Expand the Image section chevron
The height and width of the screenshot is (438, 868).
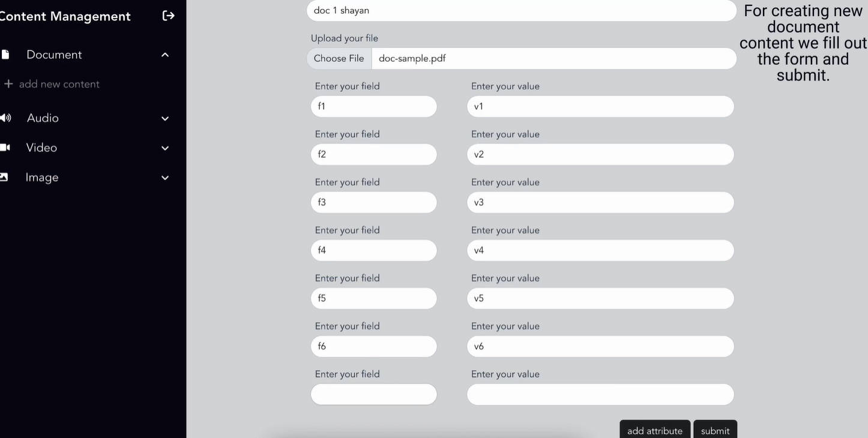tap(165, 178)
